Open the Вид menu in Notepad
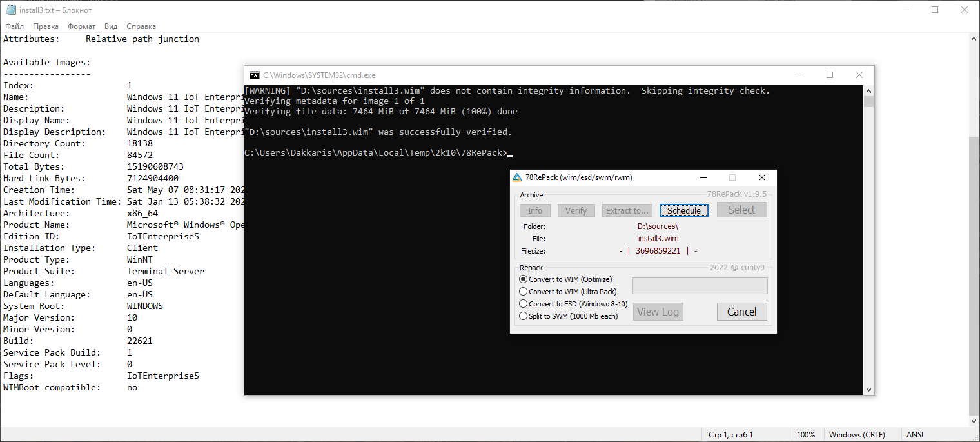 [111, 26]
